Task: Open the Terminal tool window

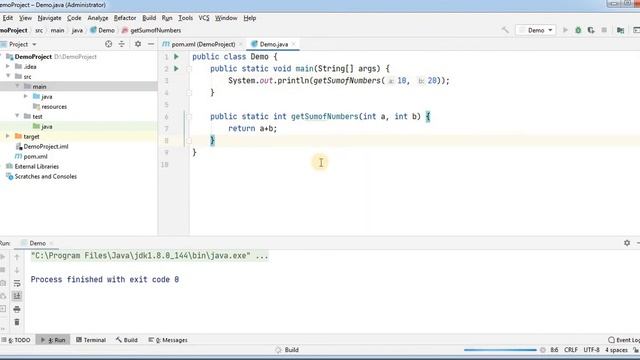Action: point(91,340)
